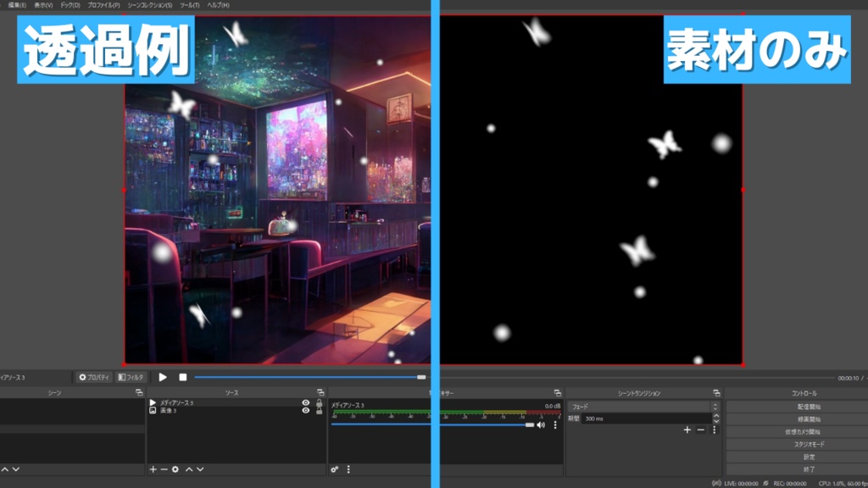Toggle the lock on メディアソース 3
The height and width of the screenshot is (488, 868).
click(x=320, y=403)
